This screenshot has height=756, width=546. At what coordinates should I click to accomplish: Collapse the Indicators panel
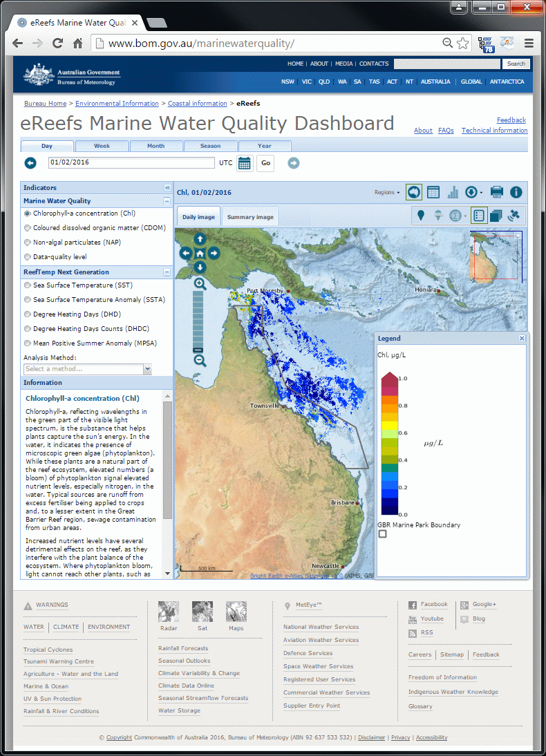point(167,187)
